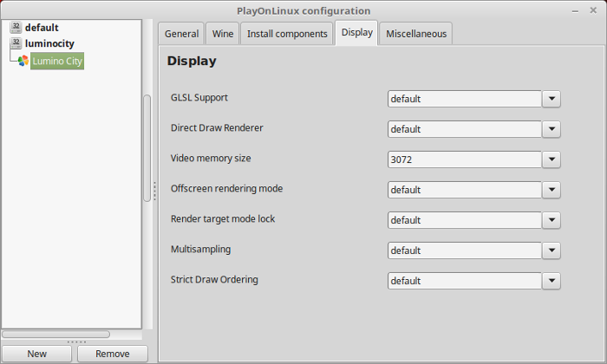Expand the Video memory size dropdown arrow

point(552,159)
